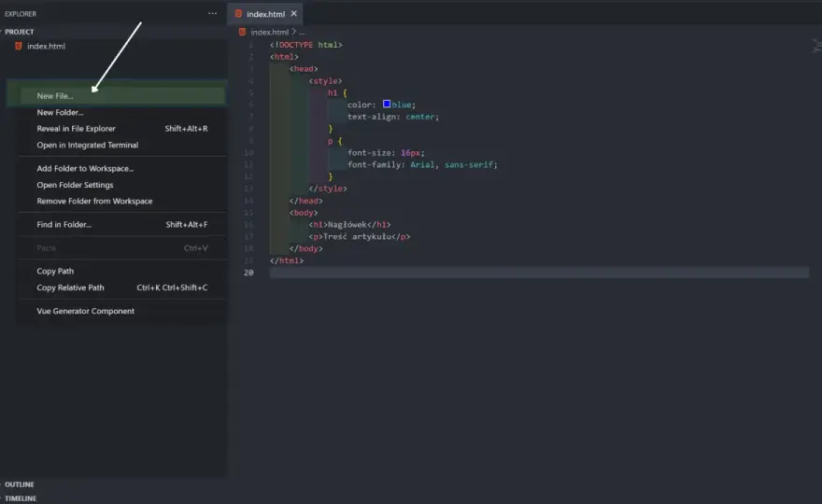Click the closing </style> tag
This screenshot has height=504, width=822.
328,189
